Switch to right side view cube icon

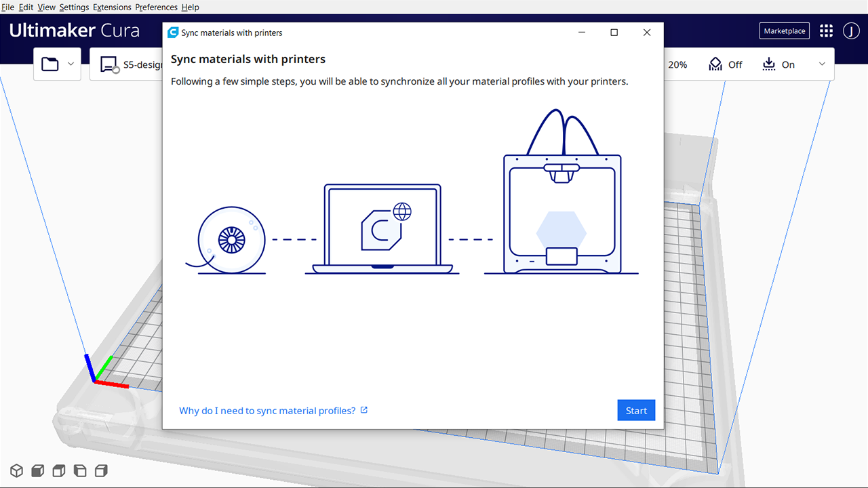pos(101,470)
